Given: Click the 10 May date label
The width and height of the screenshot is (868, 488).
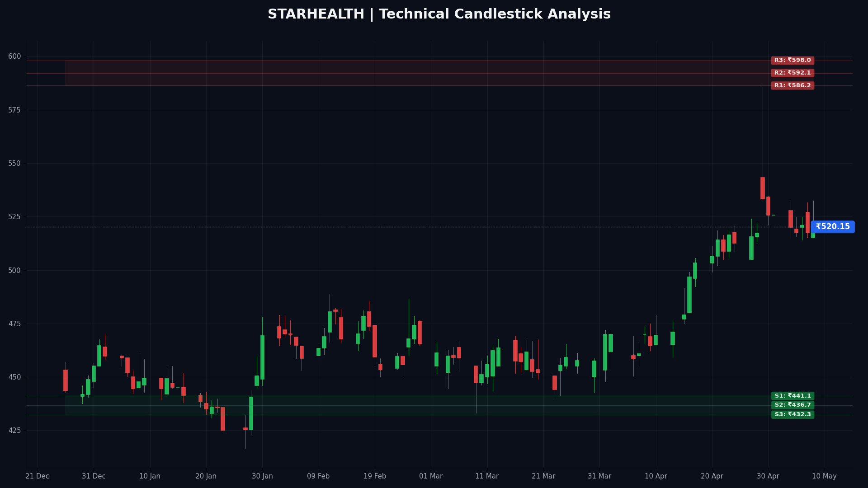Looking at the screenshot, I should (825, 476).
